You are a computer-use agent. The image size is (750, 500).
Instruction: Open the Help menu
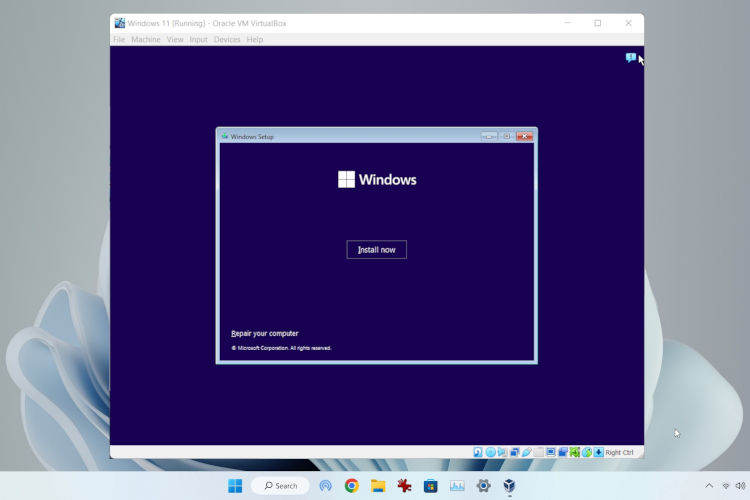coord(254,39)
